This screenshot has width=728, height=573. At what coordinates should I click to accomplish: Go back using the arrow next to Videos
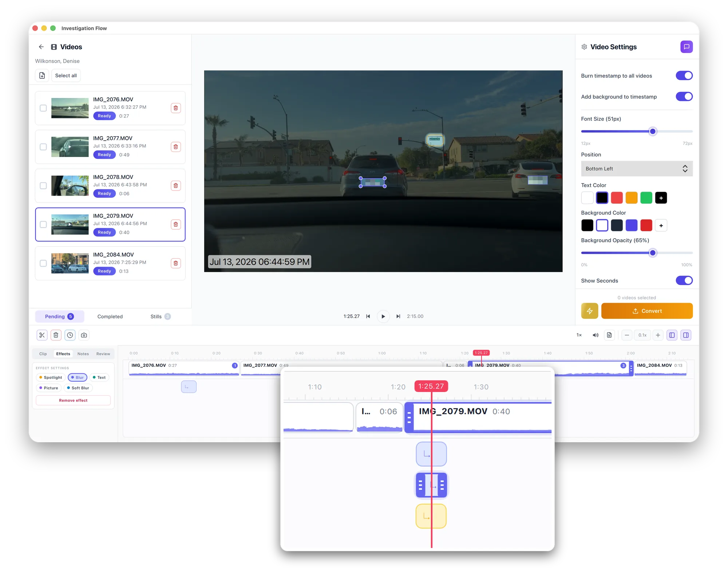click(x=41, y=47)
